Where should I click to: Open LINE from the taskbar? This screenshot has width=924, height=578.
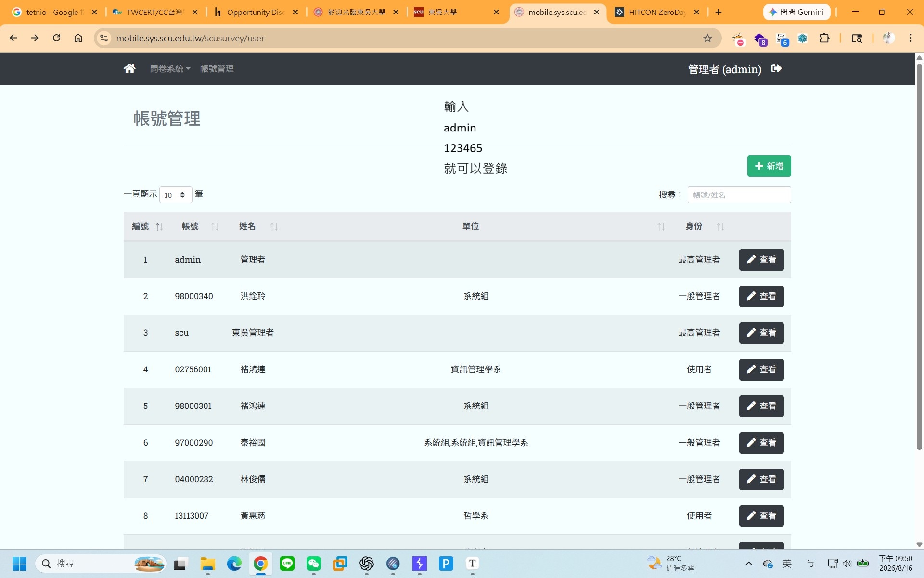pos(287,563)
